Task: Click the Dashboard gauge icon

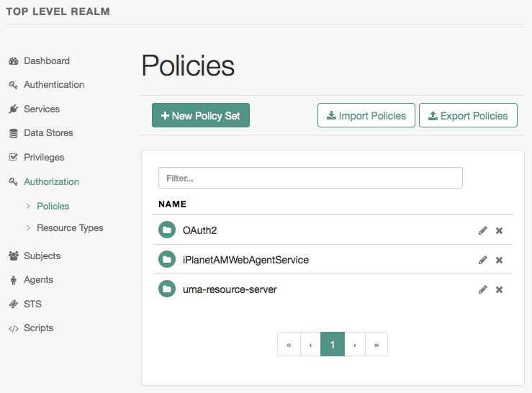Action: coord(14,61)
